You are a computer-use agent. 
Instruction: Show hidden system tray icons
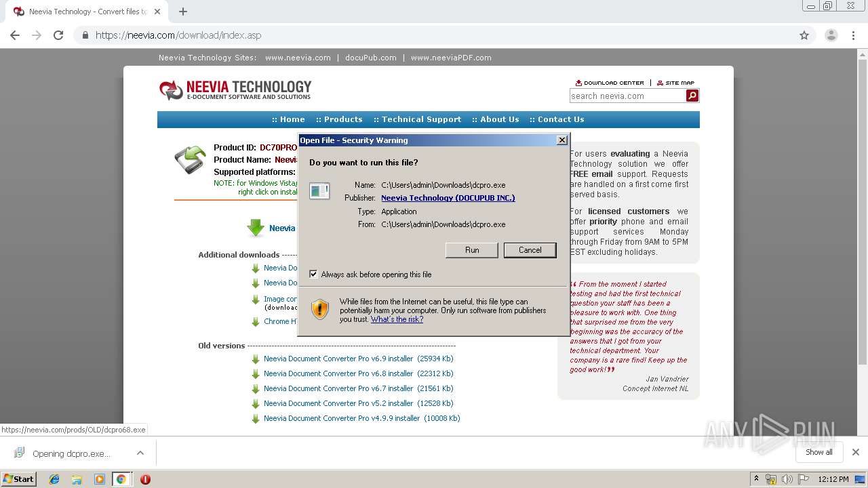756,479
